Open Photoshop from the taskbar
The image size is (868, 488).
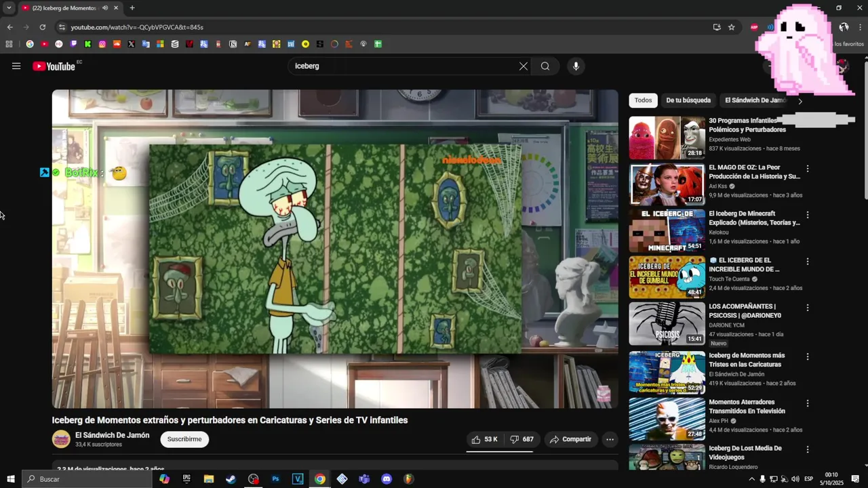[275, 479]
